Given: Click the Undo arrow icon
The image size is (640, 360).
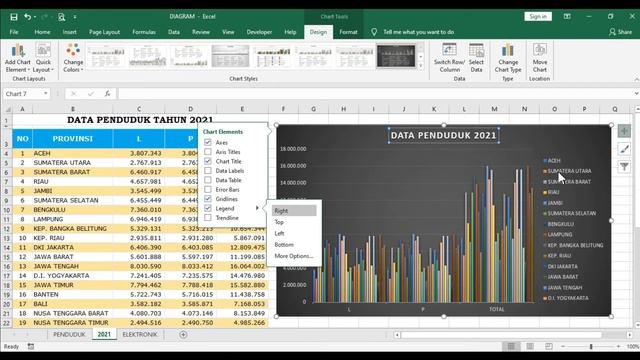Looking at the screenshot, I should pos(27,17).
